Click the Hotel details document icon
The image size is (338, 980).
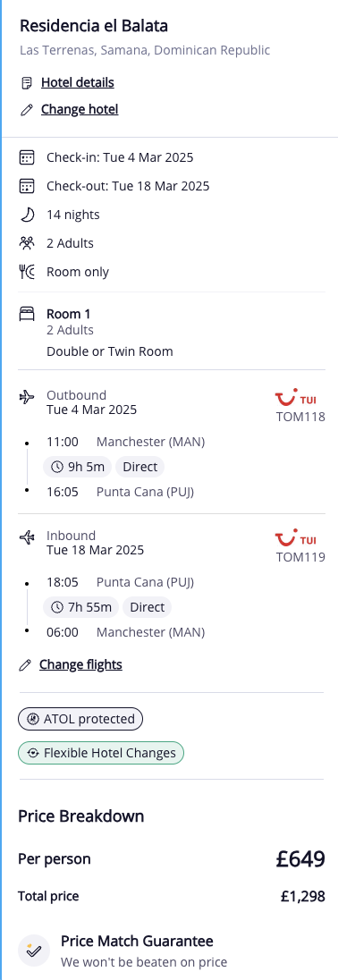[x=26, y=82]
